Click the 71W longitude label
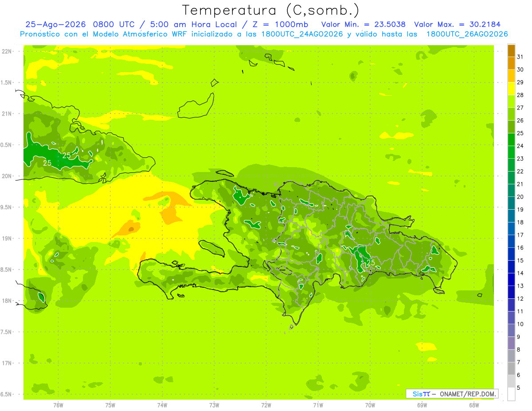Image resolution: width=532 pixels, height=411 pixels. click(x=318, y=405)
